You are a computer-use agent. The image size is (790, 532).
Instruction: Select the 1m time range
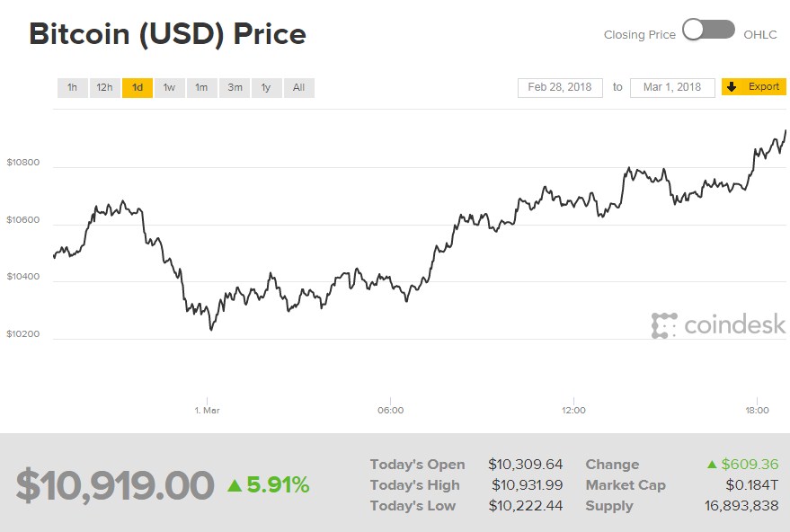tap(201, 87)
